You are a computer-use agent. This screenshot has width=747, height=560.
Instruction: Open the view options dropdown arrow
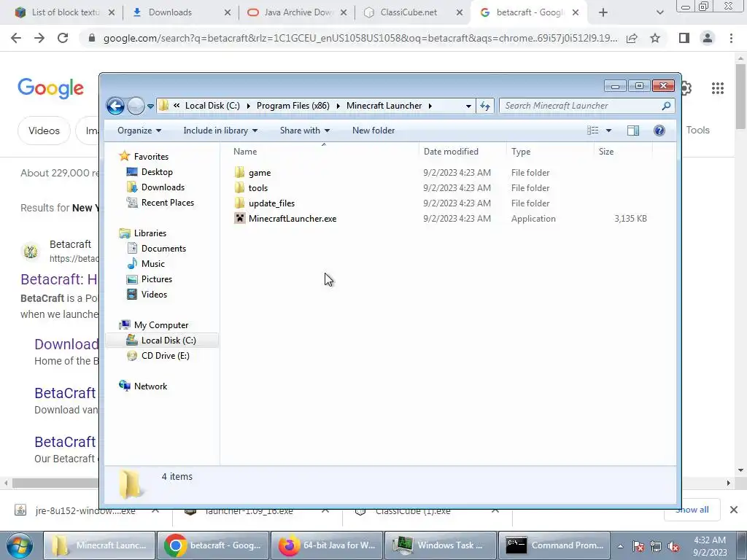click(608, 131)
